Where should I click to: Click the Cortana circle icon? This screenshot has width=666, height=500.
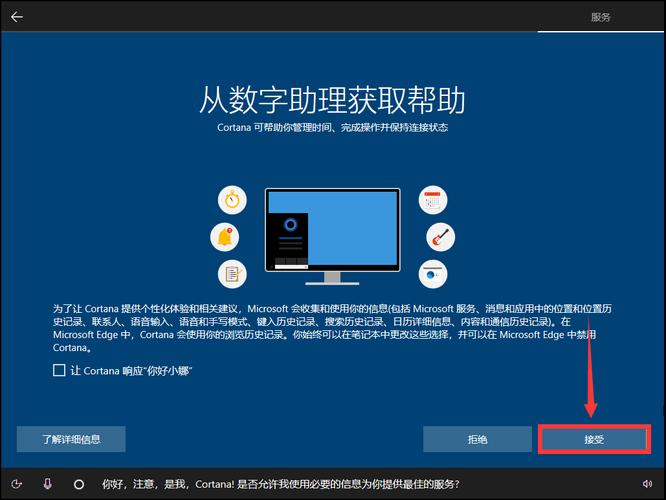[x=79, y=484]
